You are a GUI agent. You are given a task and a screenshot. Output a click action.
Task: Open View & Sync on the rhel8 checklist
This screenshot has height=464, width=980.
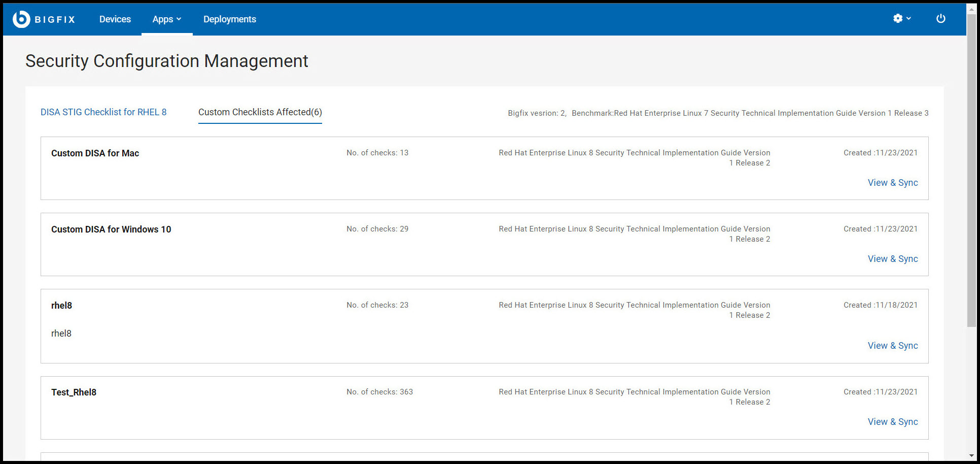click(x=893, y=345)
